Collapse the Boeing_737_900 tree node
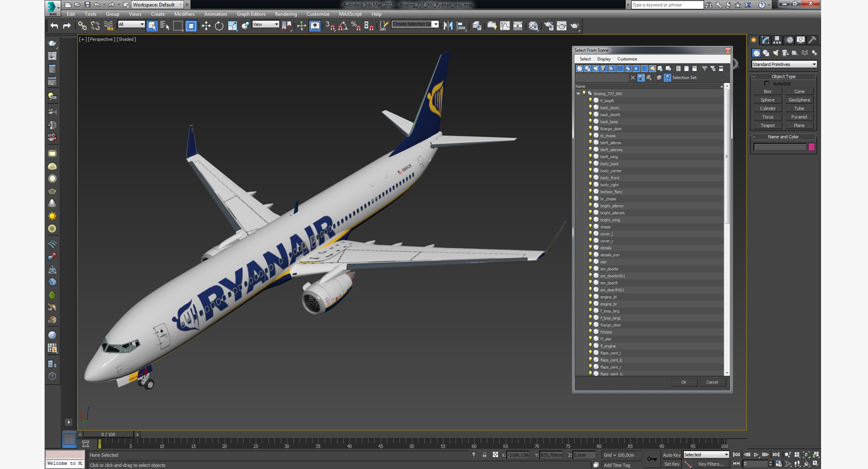 578,94
